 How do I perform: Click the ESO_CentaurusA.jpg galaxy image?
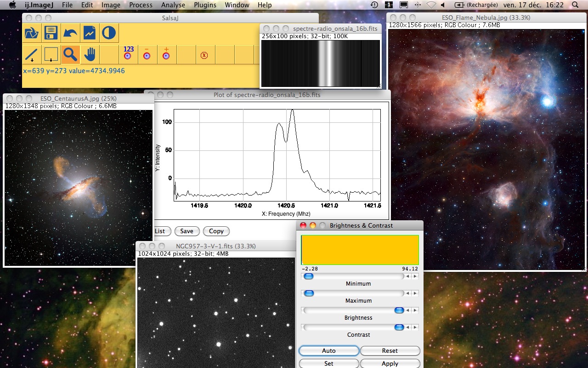pyautogui.click(x=79, y=187)
